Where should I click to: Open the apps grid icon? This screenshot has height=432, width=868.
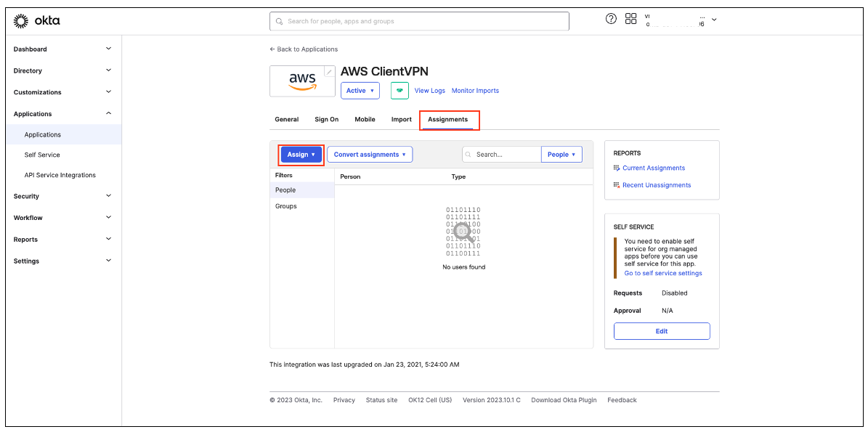[630, 19]
